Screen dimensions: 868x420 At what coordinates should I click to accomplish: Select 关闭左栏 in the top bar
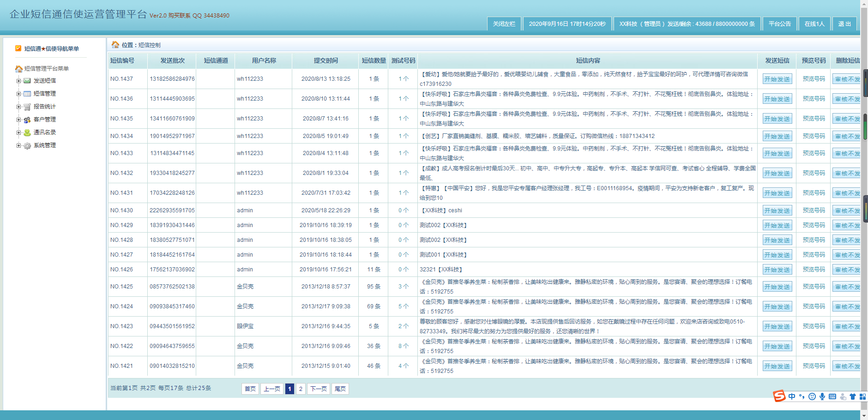click(504, 24)
